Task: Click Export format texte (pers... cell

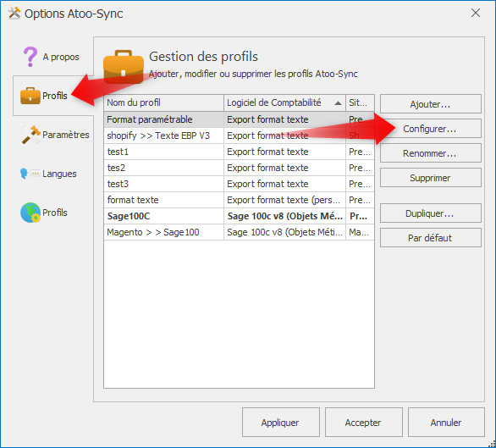Action: click(284, 200)
